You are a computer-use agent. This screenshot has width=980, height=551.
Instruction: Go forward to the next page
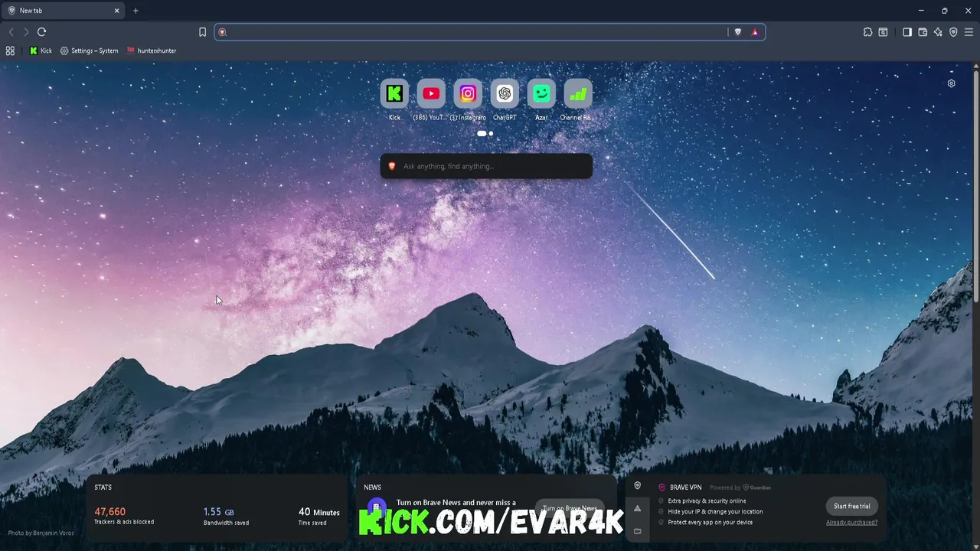click(26, 32)
